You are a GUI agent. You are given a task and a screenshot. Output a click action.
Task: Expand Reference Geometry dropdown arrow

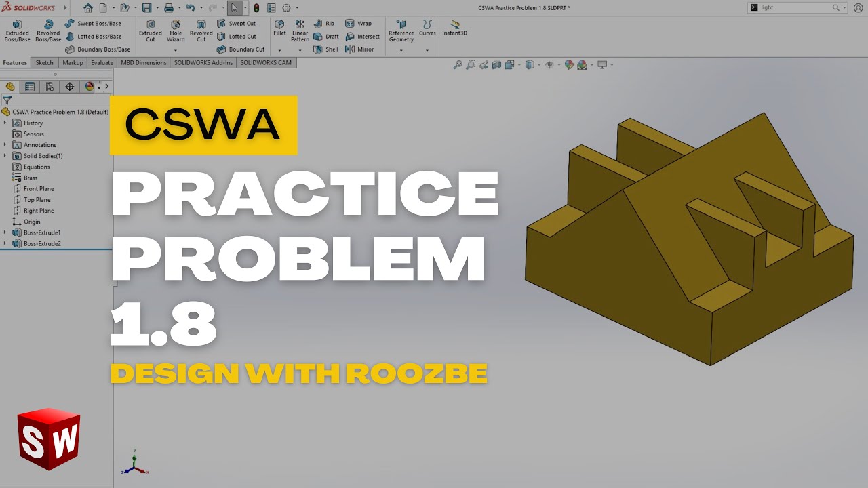click(x=401, y=50)
